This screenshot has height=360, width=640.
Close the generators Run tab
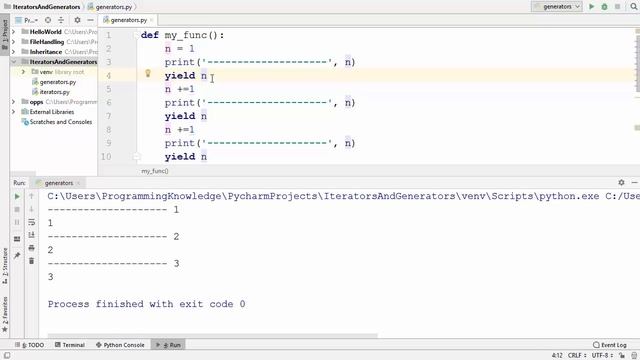[78, 183]
